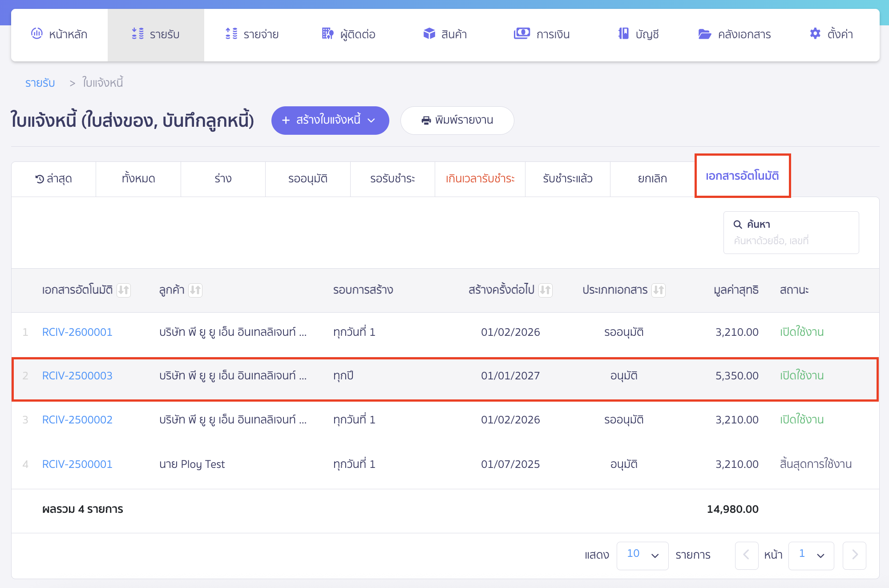Viewport: 889px width, 588px height.
Task: Toggle sort on สร้างครั้งต่อไป column
Action: [545, 290]
